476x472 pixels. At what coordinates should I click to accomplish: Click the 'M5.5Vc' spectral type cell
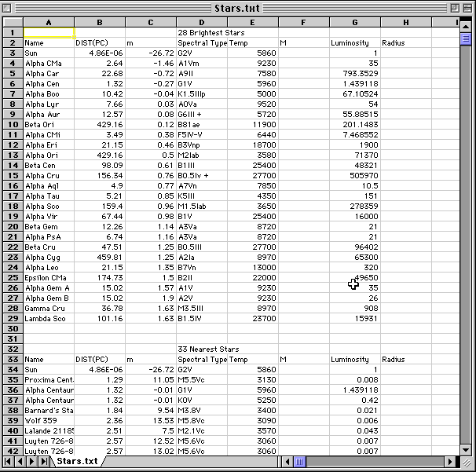point(202,380)
